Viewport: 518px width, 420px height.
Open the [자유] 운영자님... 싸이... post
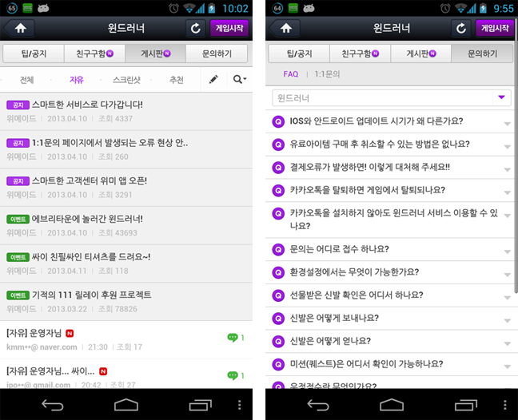[x=126, y=374]
